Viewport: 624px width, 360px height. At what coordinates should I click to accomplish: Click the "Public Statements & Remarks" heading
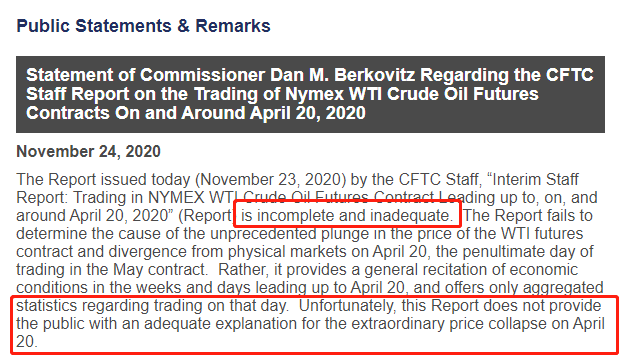[x=143, y=26]
